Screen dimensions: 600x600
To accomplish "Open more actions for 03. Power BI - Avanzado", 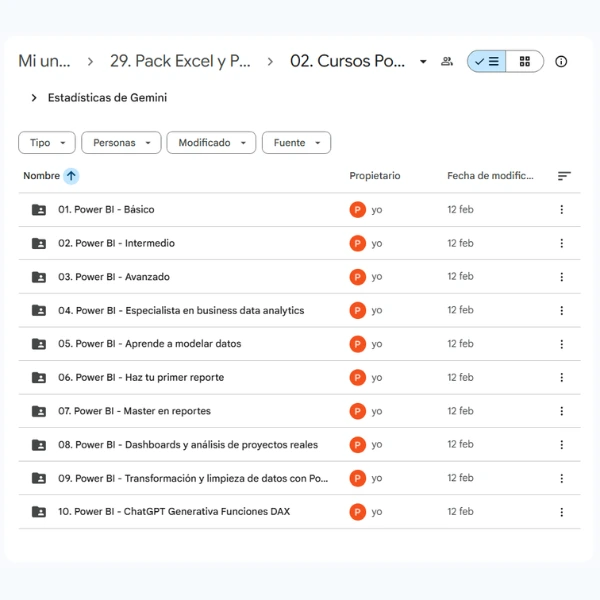I will [x=561, y=277].
